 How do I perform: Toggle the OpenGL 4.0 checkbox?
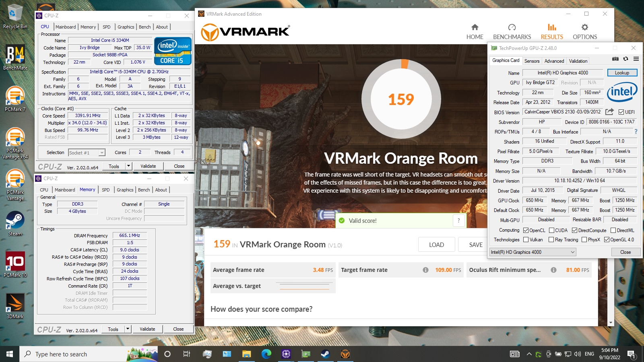pyautogui.click(x=607, y=240)
